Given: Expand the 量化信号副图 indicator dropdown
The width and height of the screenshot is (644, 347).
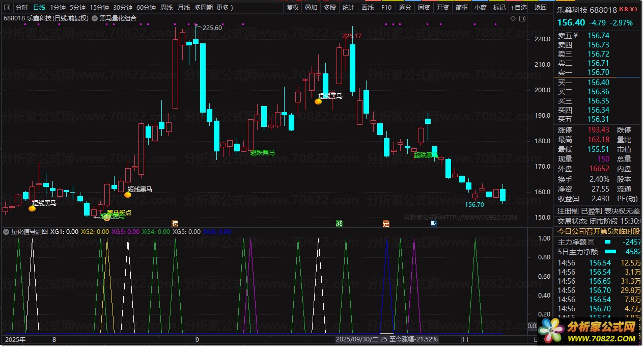Looking at the screenshot, I should [x=6, y=231].
